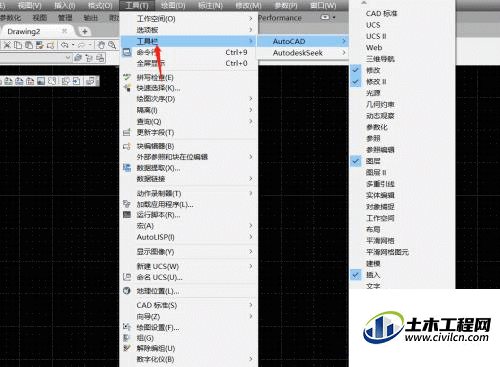Viewport: 500px width, 367px height.
Task: Click the Layer States Manager icon
Action: click(100, 58)
